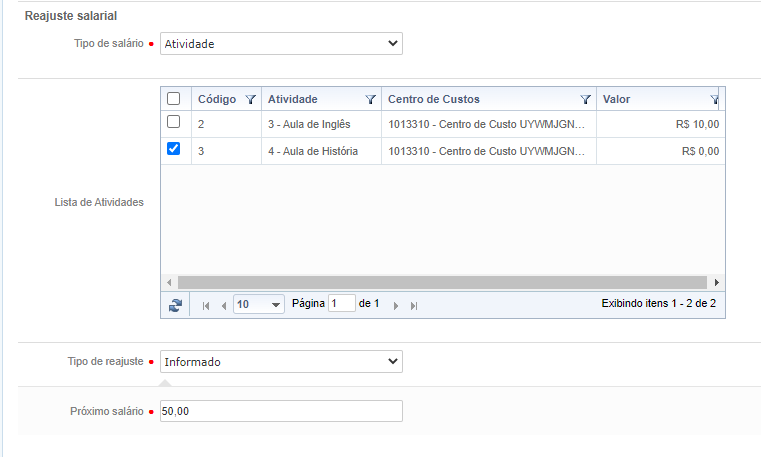Open the Tipo de salário dropdown

[x=281, y=44]
